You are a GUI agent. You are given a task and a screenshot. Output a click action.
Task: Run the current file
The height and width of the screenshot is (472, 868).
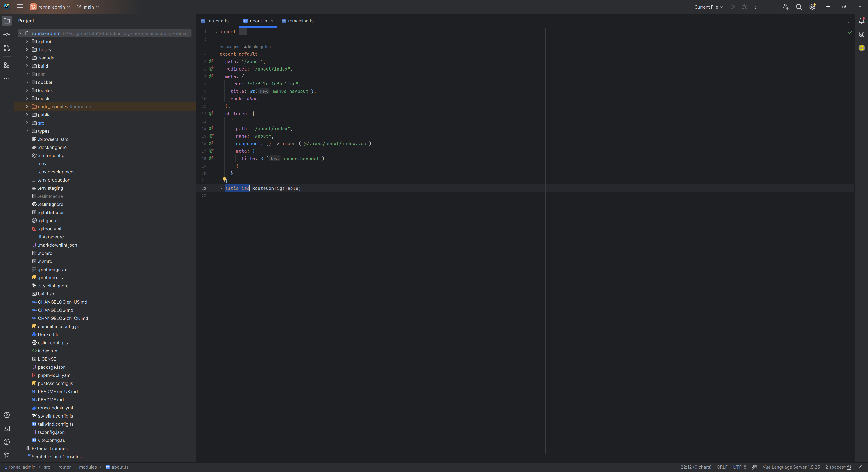[x=733, y=7]
